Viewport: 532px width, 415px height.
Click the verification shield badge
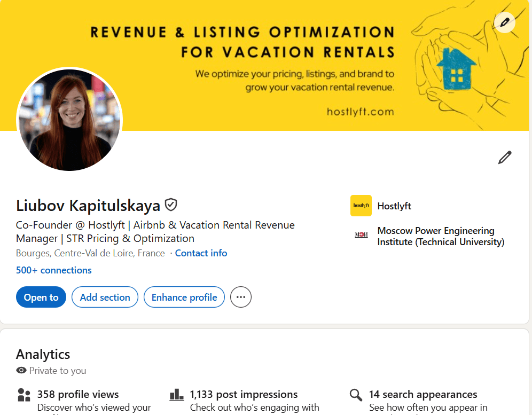click(x=171, y=205)
